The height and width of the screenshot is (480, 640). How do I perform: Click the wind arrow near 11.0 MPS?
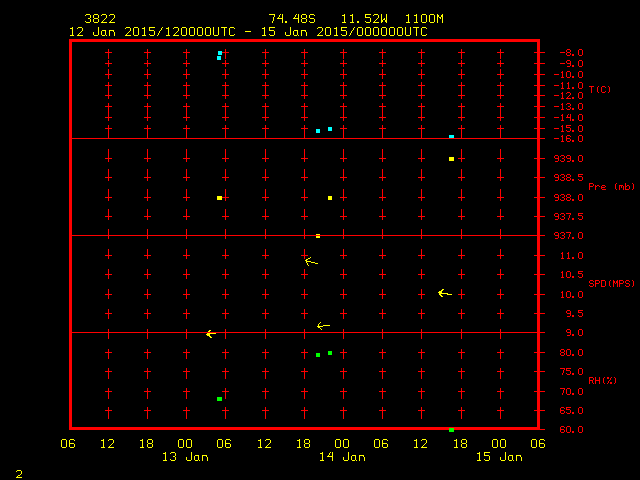311,261
